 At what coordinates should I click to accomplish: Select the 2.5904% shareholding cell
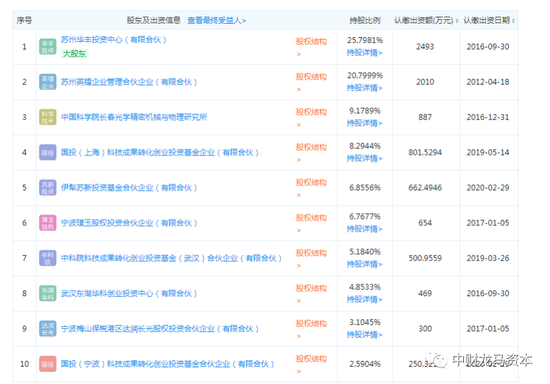click(x=365, y=364)
